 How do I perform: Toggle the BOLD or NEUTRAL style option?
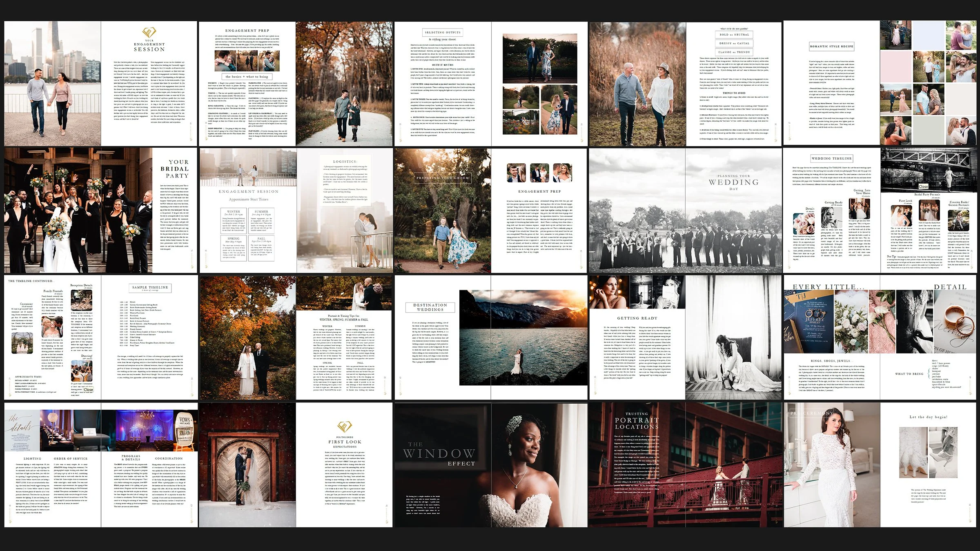(734, 35)
